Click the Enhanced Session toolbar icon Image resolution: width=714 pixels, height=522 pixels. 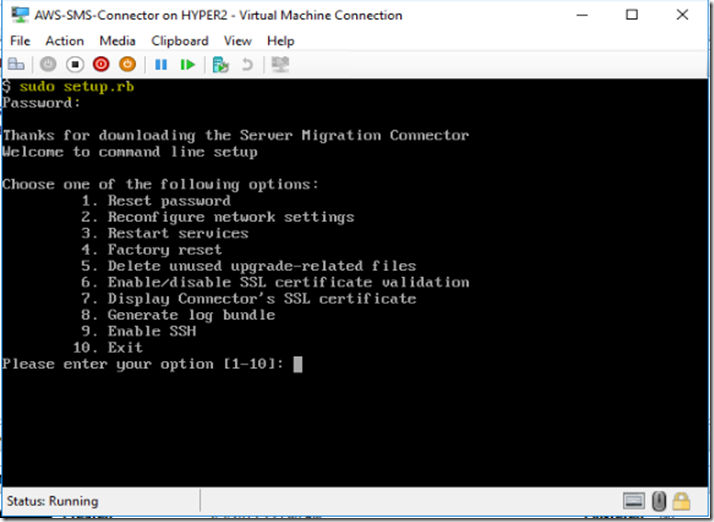pos(280,64)
